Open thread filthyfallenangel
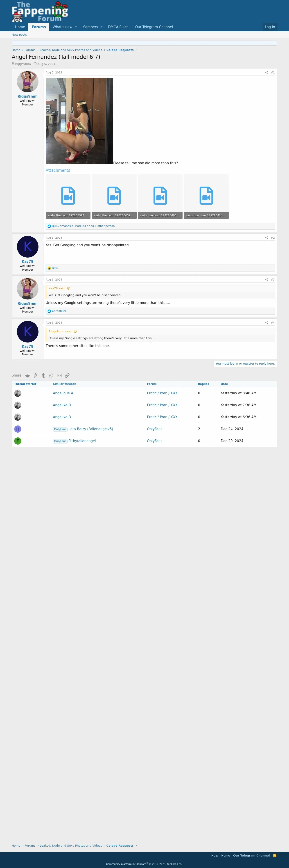The width and height of the screenshot is (289, 868). [x=82, y=441]
